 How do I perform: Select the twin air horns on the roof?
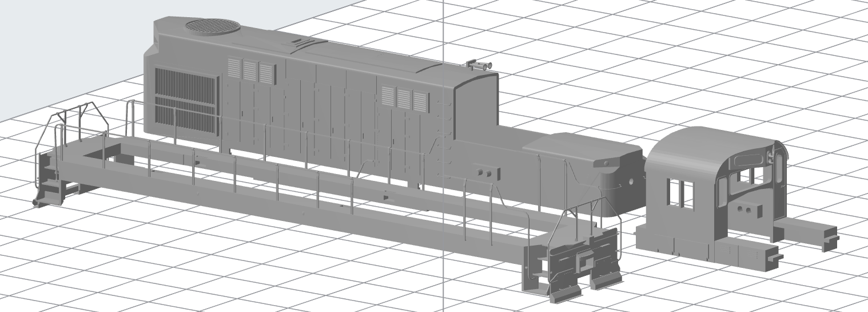coord(481,65)
